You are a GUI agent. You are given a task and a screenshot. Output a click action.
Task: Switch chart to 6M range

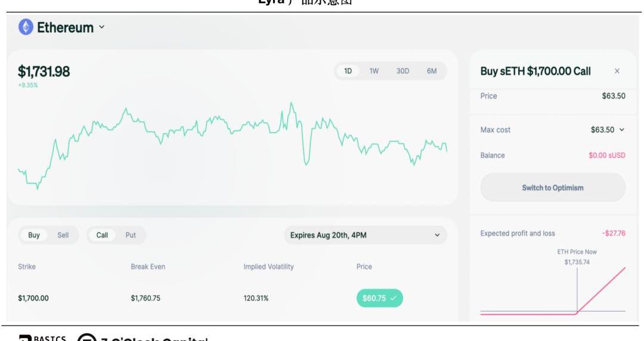click(432, 71)
